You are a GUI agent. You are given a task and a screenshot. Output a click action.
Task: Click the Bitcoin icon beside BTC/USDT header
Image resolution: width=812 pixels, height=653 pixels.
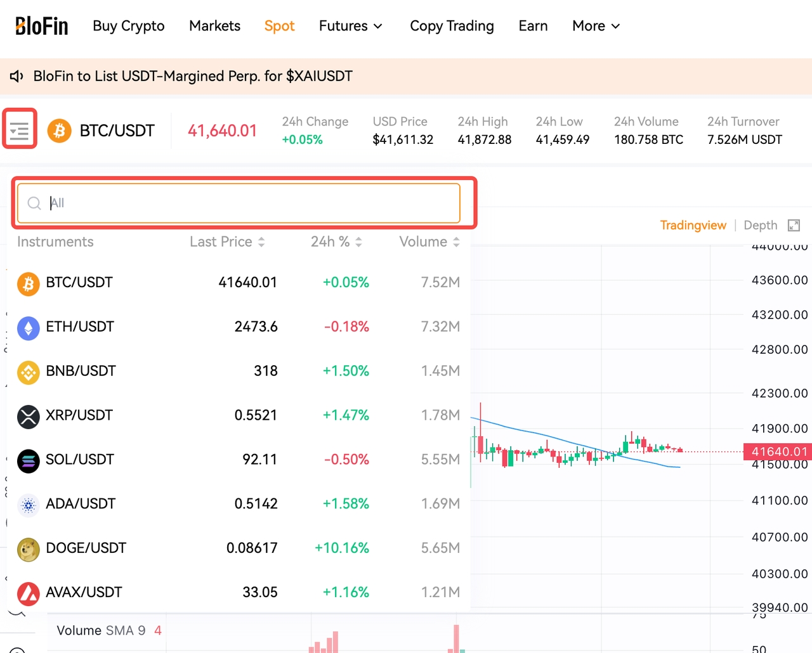pos(60,131)
